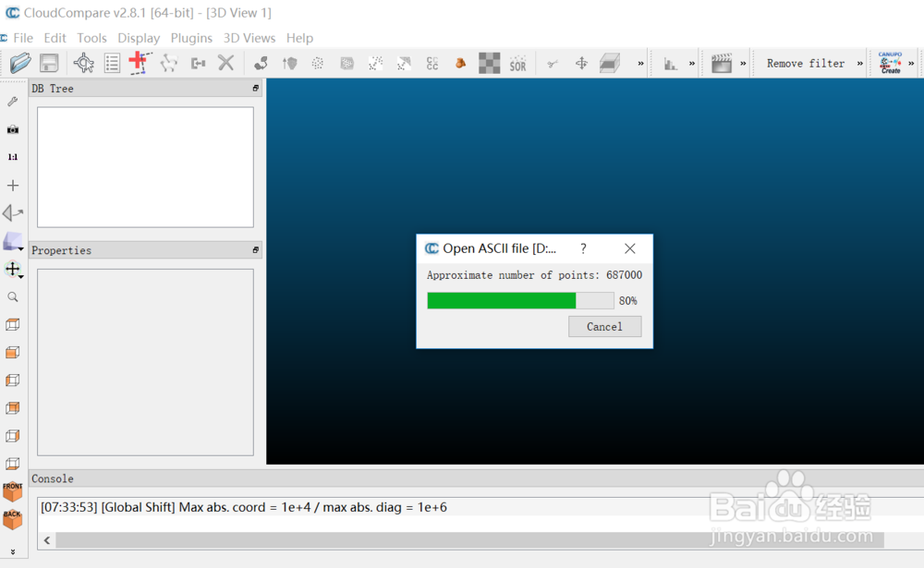This screenshot has width=924, height=568.
Task: Open the pivot visibility arrows dropdown
Action: pos(12,270)
